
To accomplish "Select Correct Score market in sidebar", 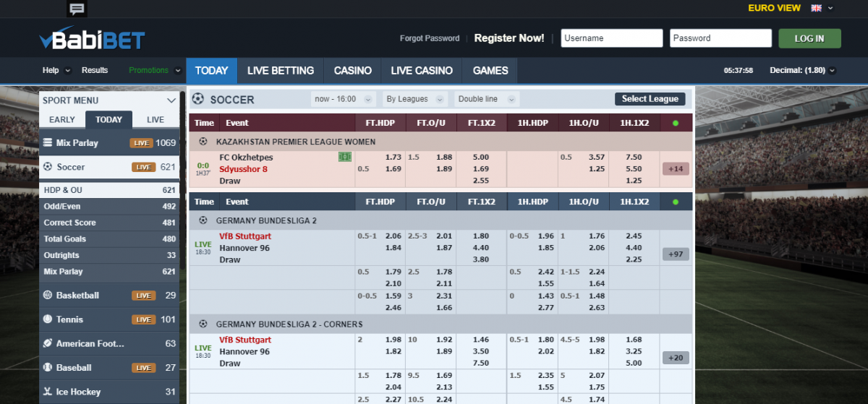I will click(109, 223).
